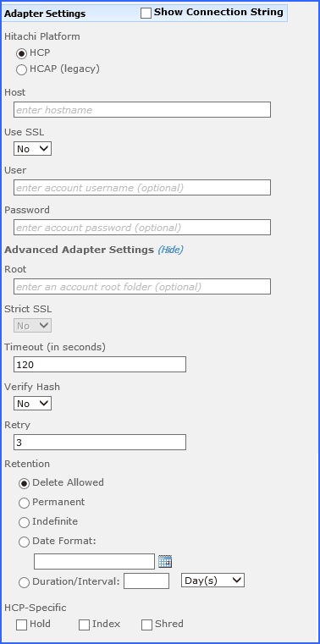Screen dimensions: 320x644
Task: Select the HCP platform radio button
Action: (22, 53)
